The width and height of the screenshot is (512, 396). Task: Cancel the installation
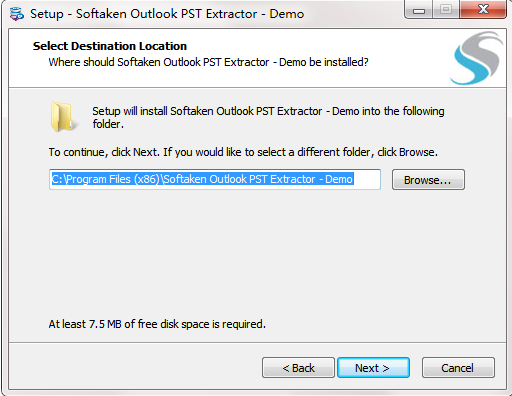(458, 368)
